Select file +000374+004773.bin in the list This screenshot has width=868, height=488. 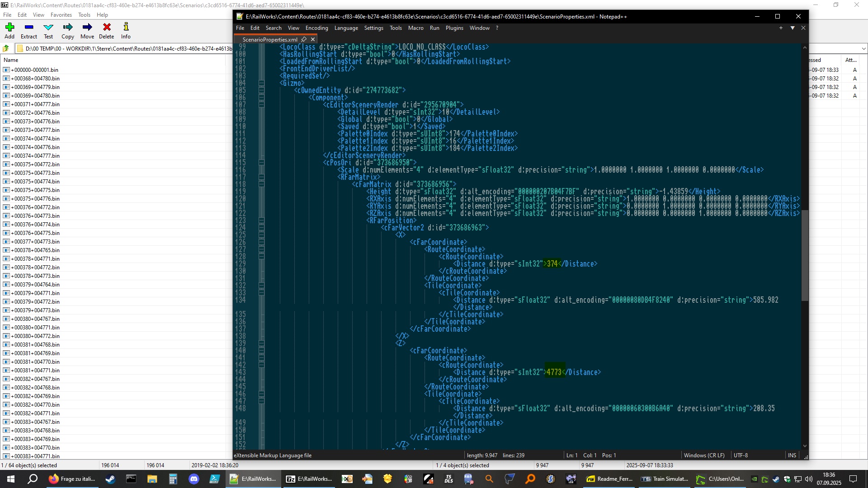(x=35, y=139)
